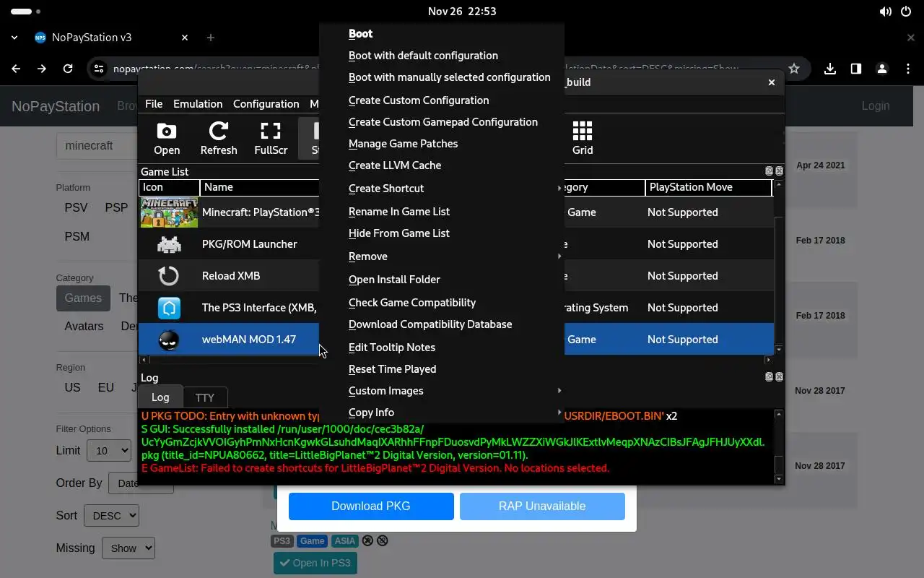Open the Sort DESC dropdown
924x578 pixels.
pyautogui.click(x=112, y=516)
